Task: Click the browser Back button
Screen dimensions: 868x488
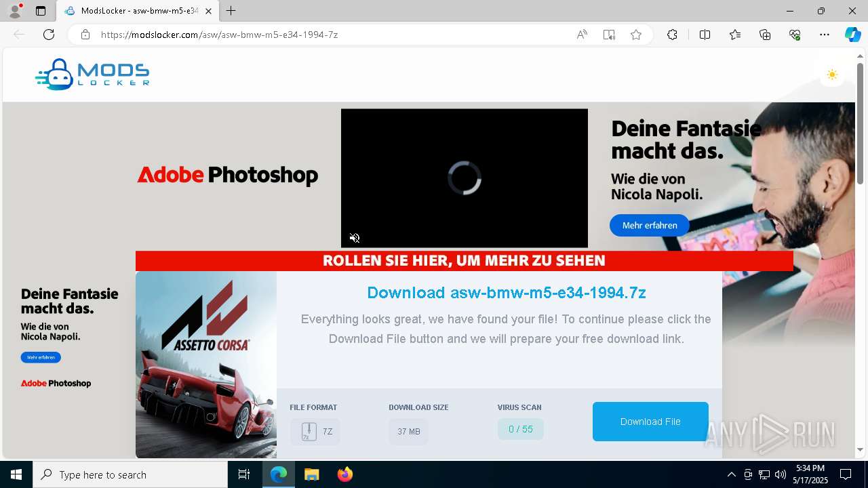Action: (x=19, y=35)
